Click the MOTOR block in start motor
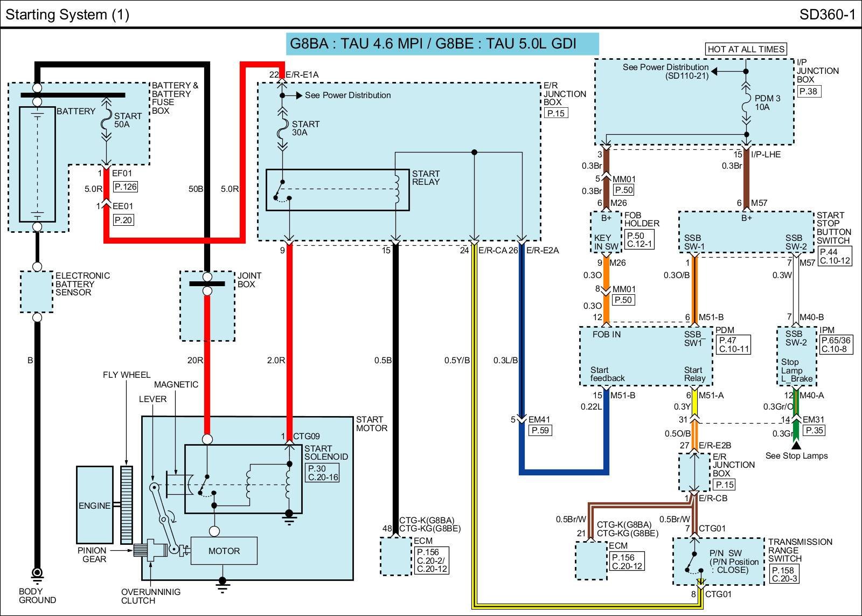This screenshot has width=862, height=616. 224,551
